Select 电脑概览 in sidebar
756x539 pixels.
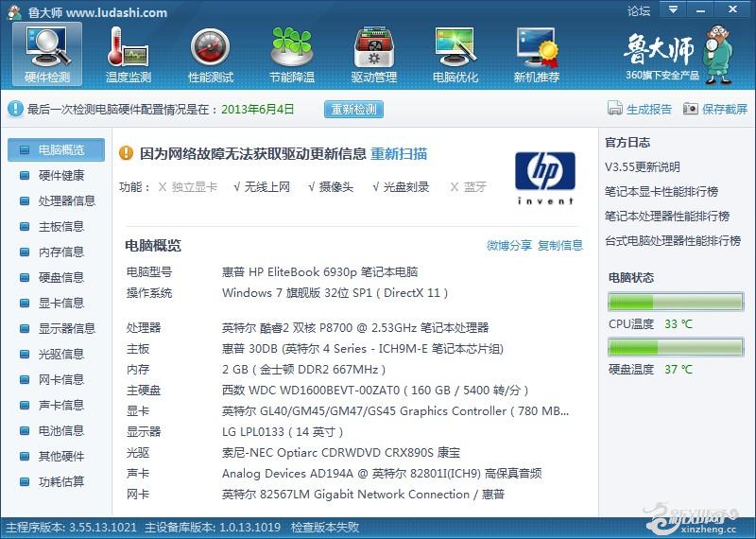56,149
